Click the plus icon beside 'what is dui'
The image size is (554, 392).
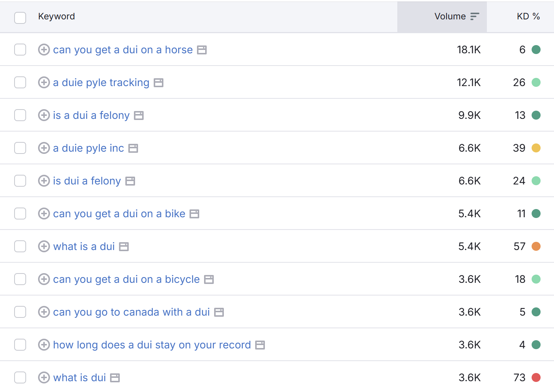(x=44, y=377)
